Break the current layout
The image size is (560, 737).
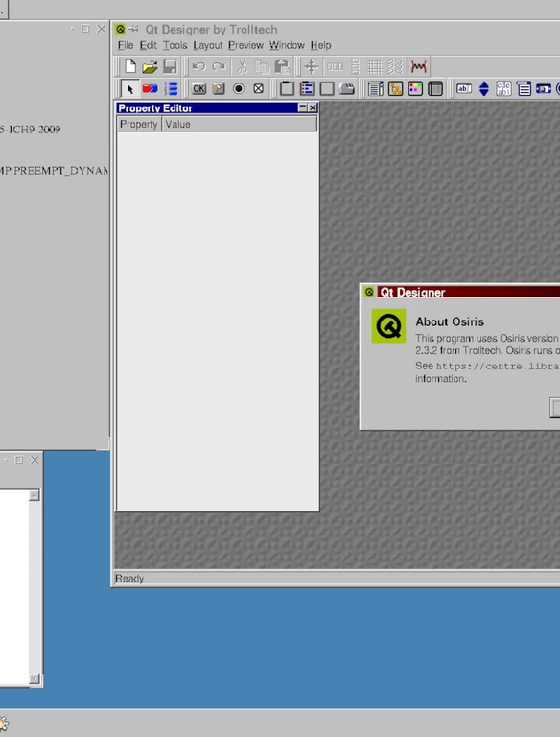click(395, 67)
